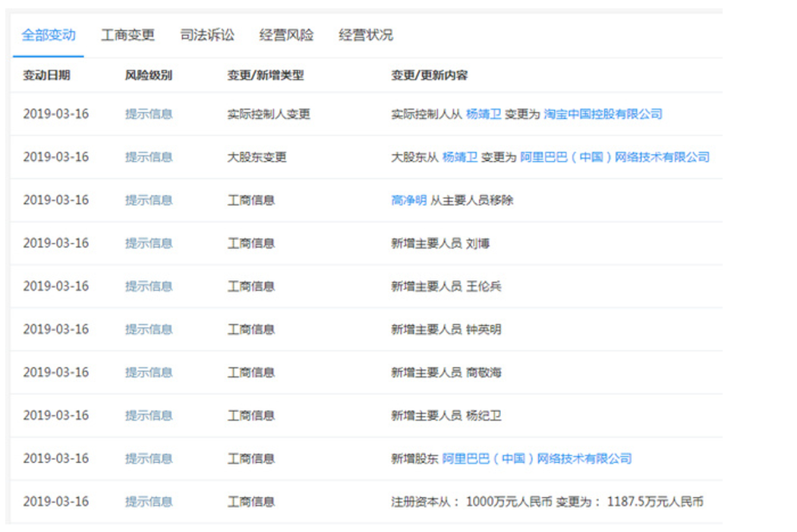The width and height of the screenshot is (797, 532).
Task: Open the 工商变更 tab
Action: tap(128, 35)
